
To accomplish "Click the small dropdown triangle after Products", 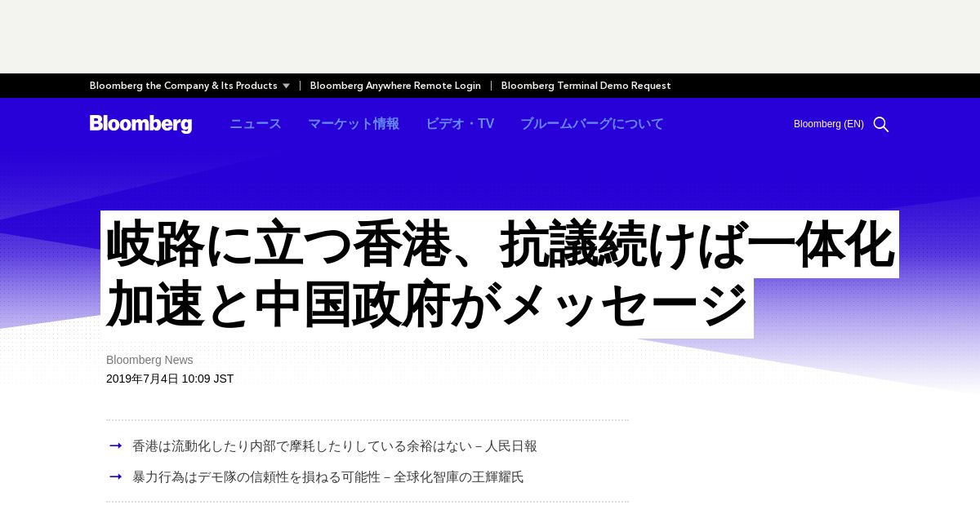I will [x=286, y=86].
